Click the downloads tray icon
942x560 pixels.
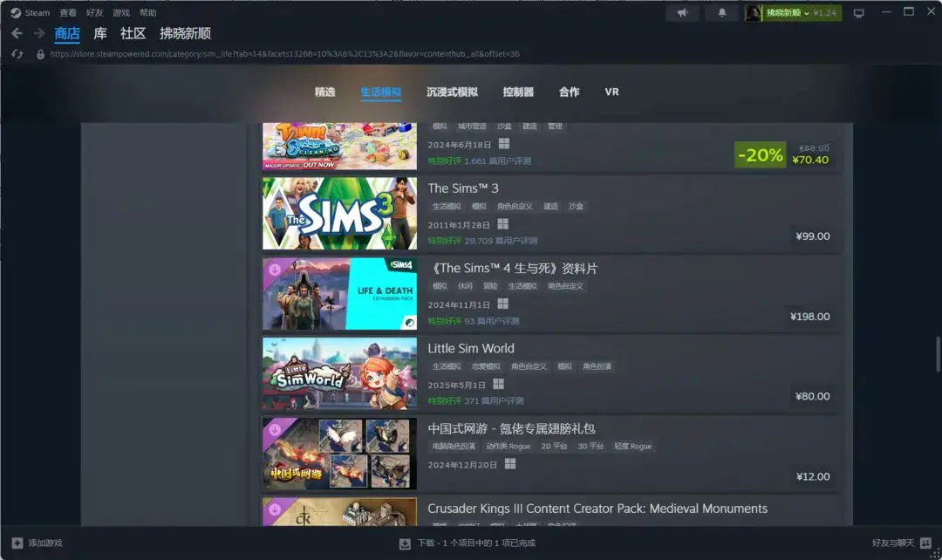405,543
